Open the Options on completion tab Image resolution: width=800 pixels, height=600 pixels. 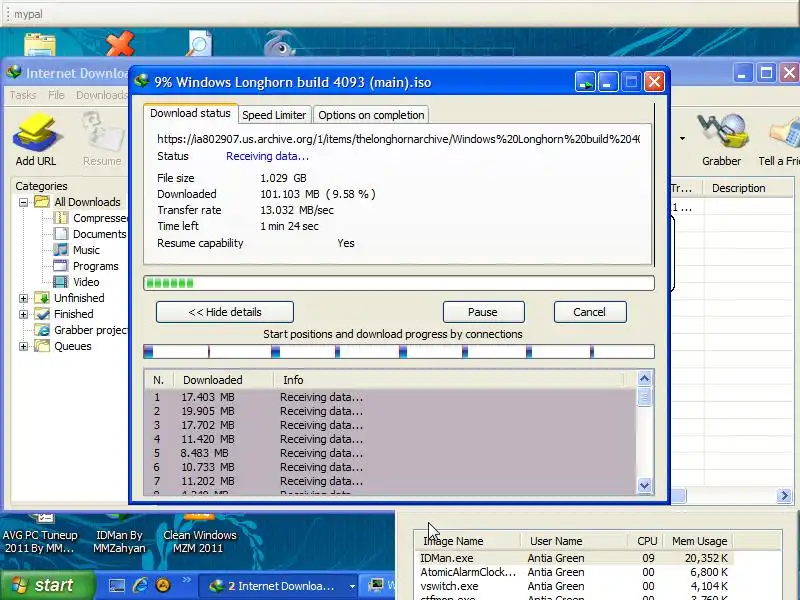tap(371, 115)
